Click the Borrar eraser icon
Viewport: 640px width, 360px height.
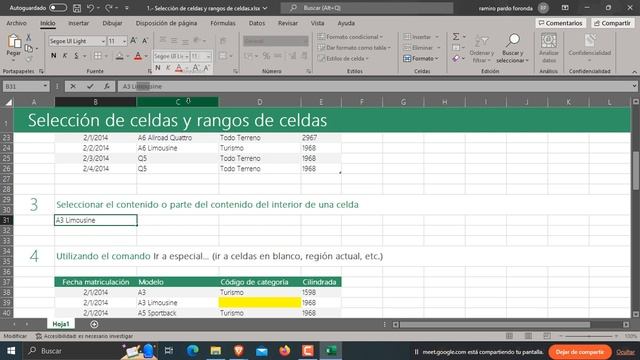coord(456,59)
